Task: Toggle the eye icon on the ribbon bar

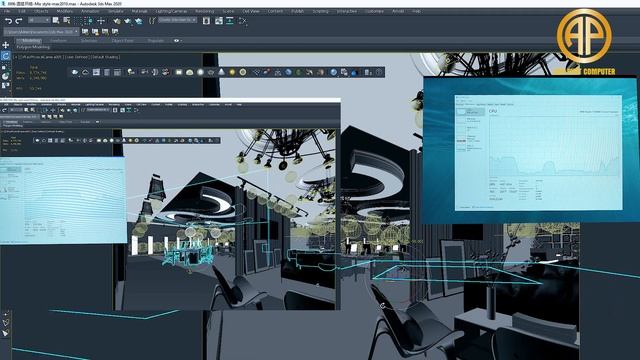Action: 176,41
